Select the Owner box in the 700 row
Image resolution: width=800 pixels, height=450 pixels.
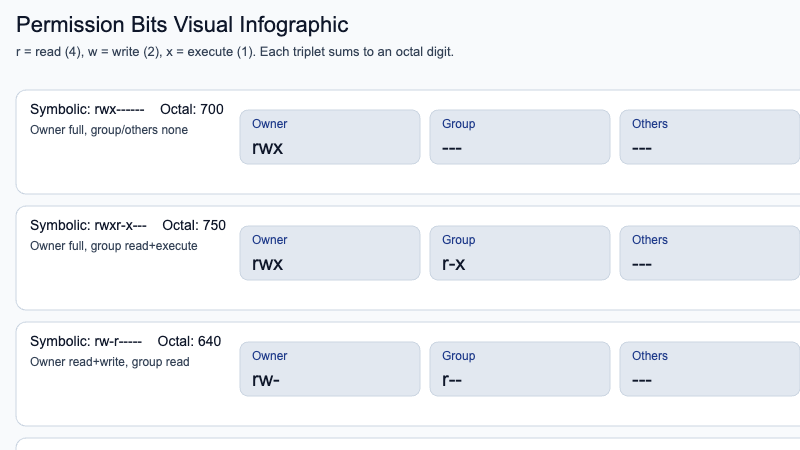click(x=329, y=137)
